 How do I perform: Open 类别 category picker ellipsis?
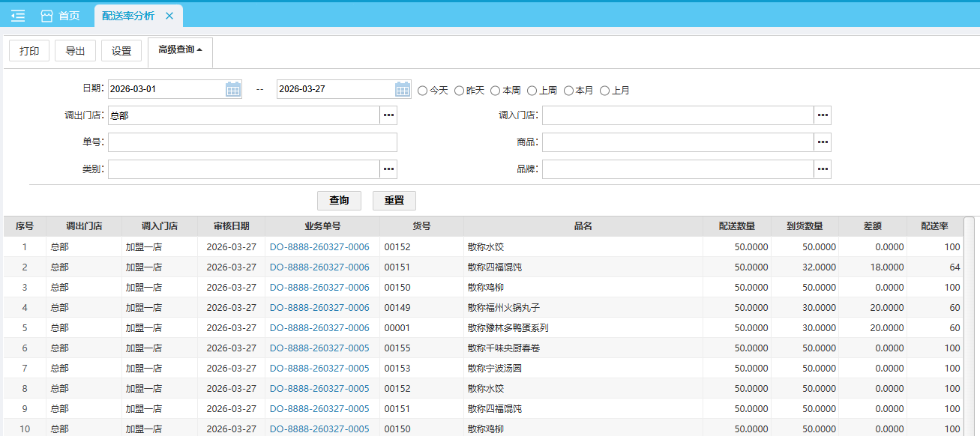point(388,169)
